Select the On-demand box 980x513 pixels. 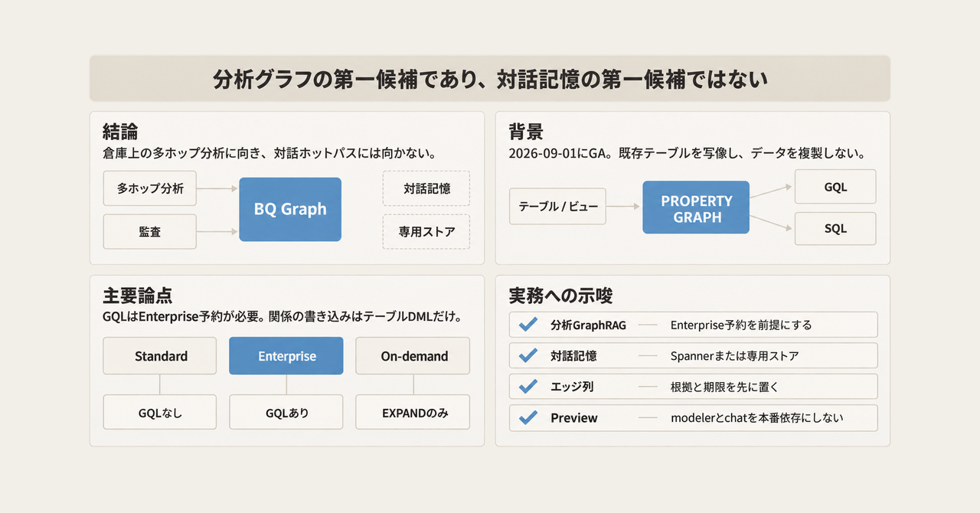point(413,356)
